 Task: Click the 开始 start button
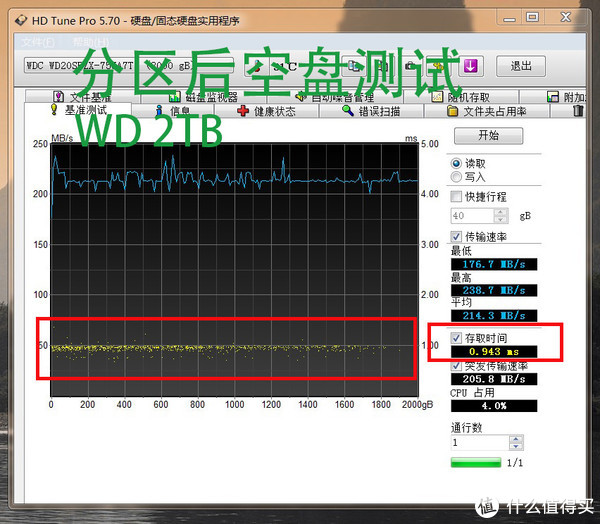click(x=488, y=135)
